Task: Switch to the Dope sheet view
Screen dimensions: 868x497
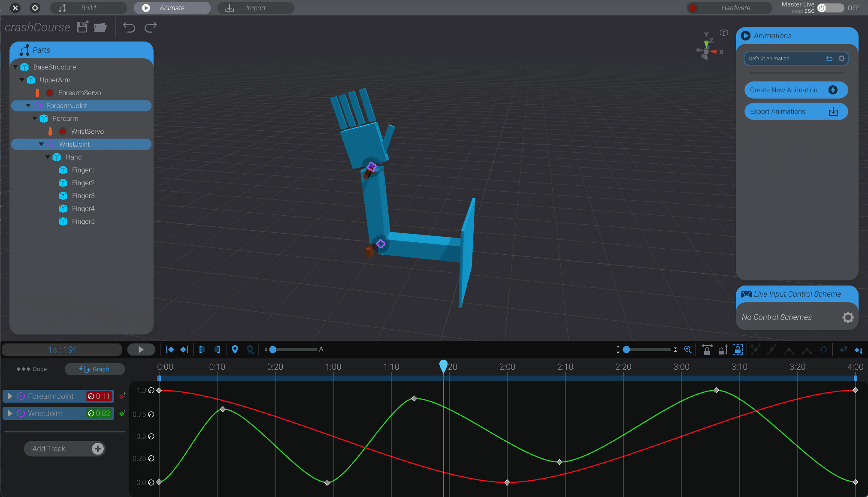Action: pyautogui.click(x=31, y=369)
